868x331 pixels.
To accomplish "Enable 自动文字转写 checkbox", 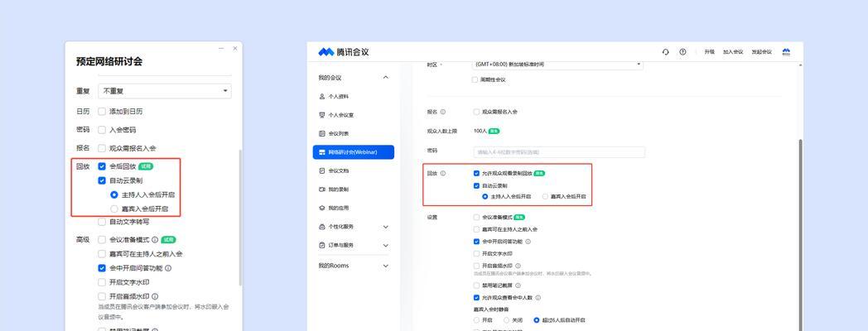I will [x=102, y=222].
